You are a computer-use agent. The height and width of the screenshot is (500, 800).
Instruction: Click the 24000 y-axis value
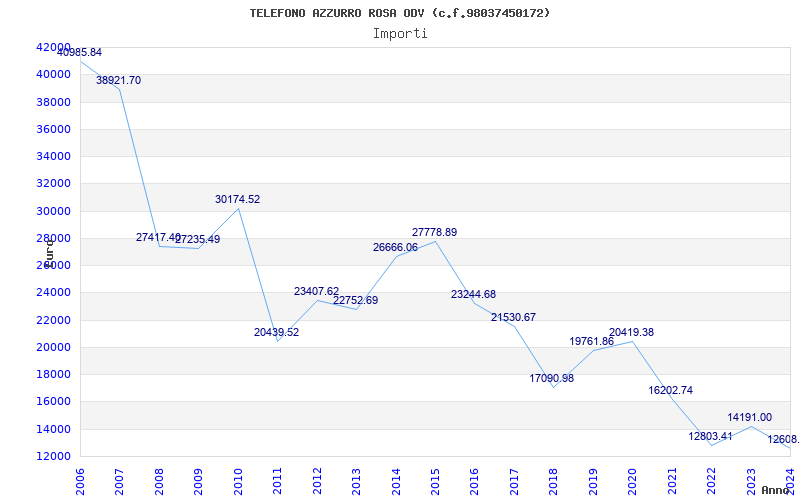click(x=54, y=293)
